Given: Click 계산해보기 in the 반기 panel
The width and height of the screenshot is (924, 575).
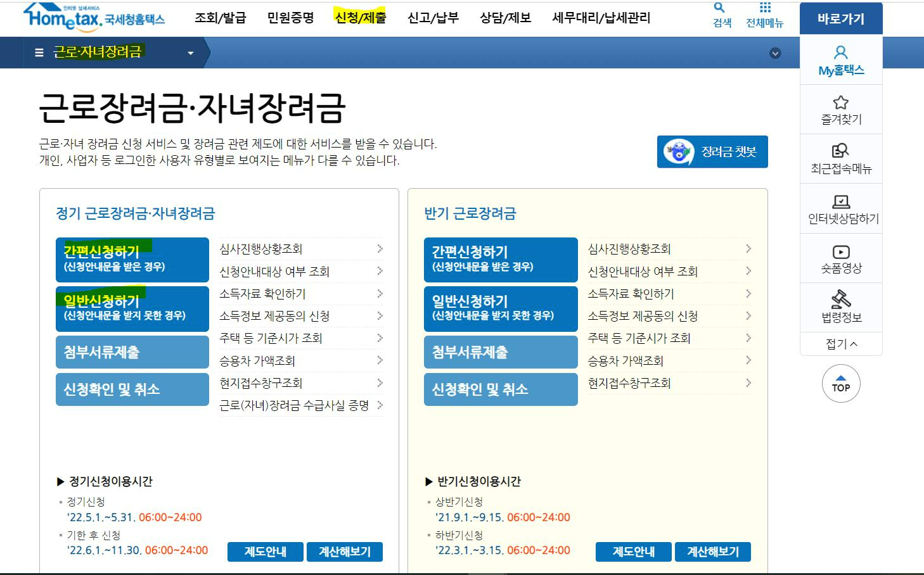Looking at the screenshot, I should pyautogui.click(x=713, y=552).
